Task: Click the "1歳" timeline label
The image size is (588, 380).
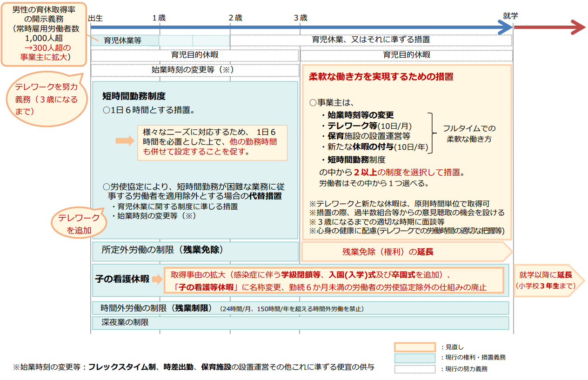Action: [159, 18]
